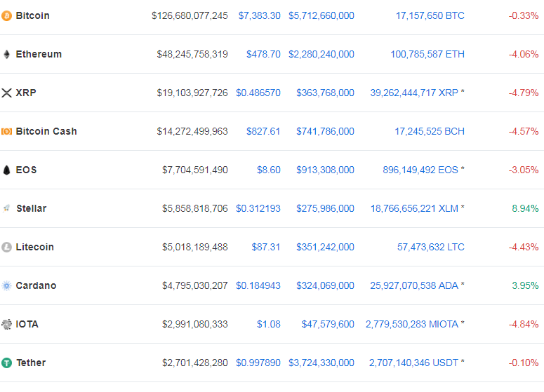Click supply 100,785,587 ETH

coord(427,54)
